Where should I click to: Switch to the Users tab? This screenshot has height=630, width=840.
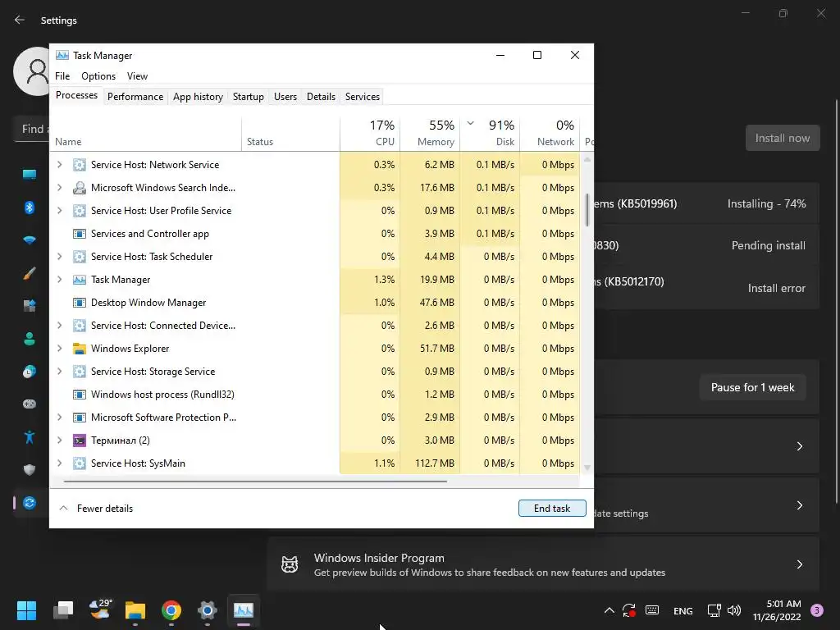coord(285,97)
